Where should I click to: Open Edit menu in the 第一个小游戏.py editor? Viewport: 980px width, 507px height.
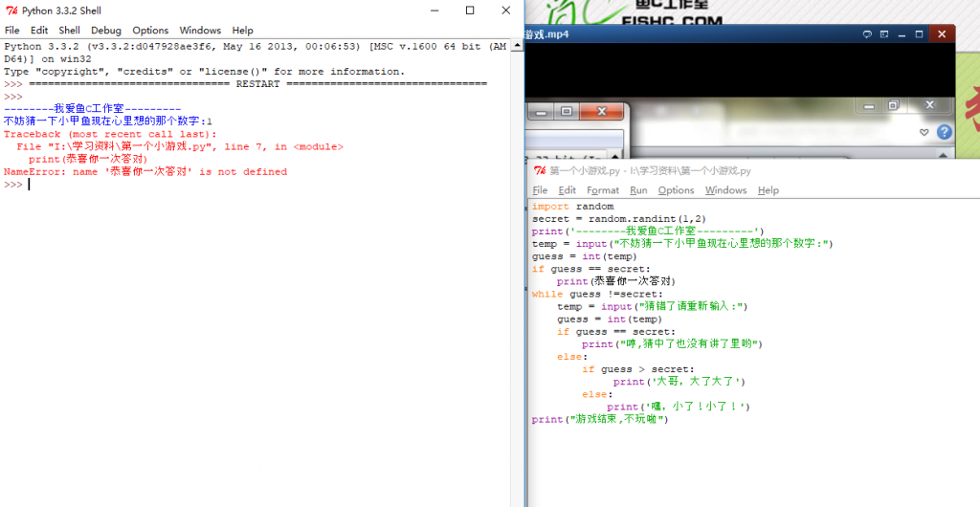pos(568,190)
